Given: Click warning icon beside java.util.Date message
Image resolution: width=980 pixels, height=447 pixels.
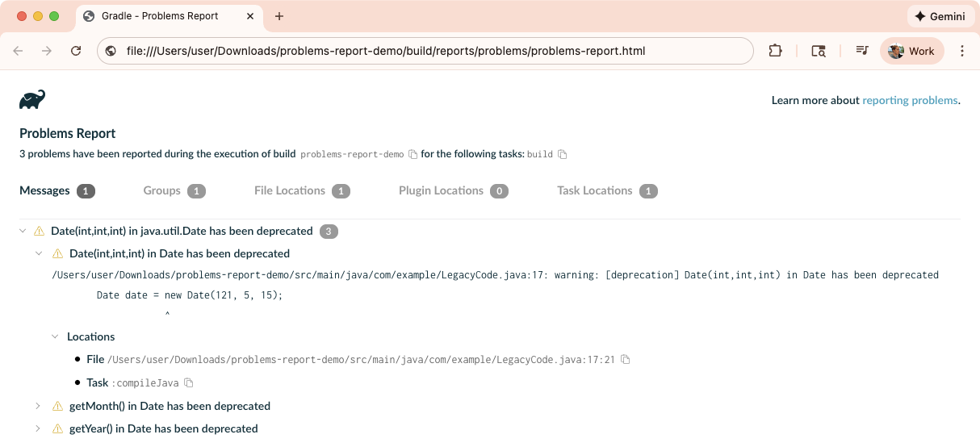Looking at the screenshot, I should (x=39, y=232).
